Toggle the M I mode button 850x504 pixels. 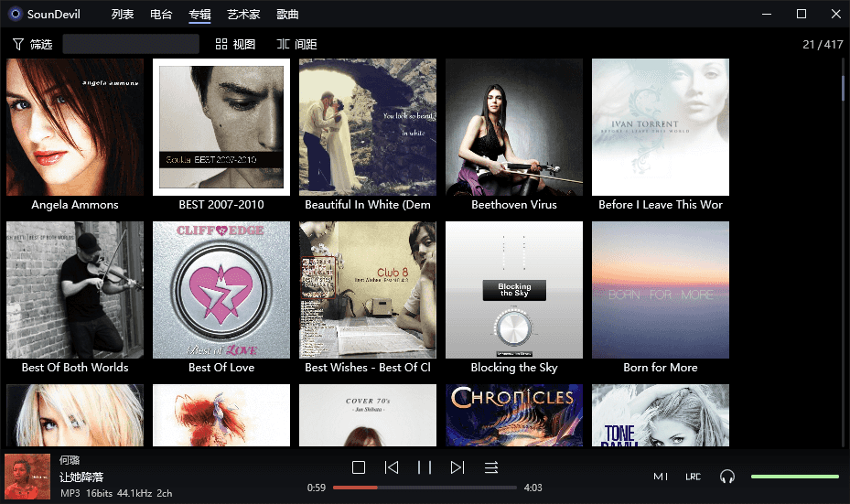point(661,477)
